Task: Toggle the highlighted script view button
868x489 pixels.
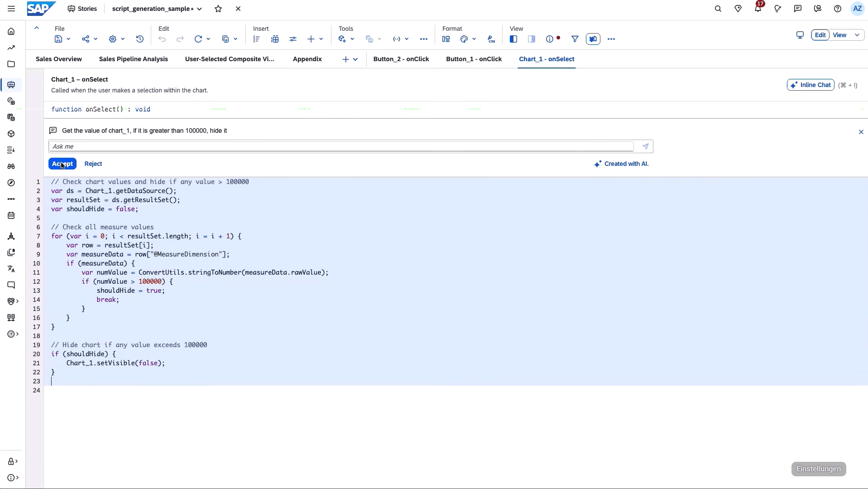Action: (x=593, y=39)
